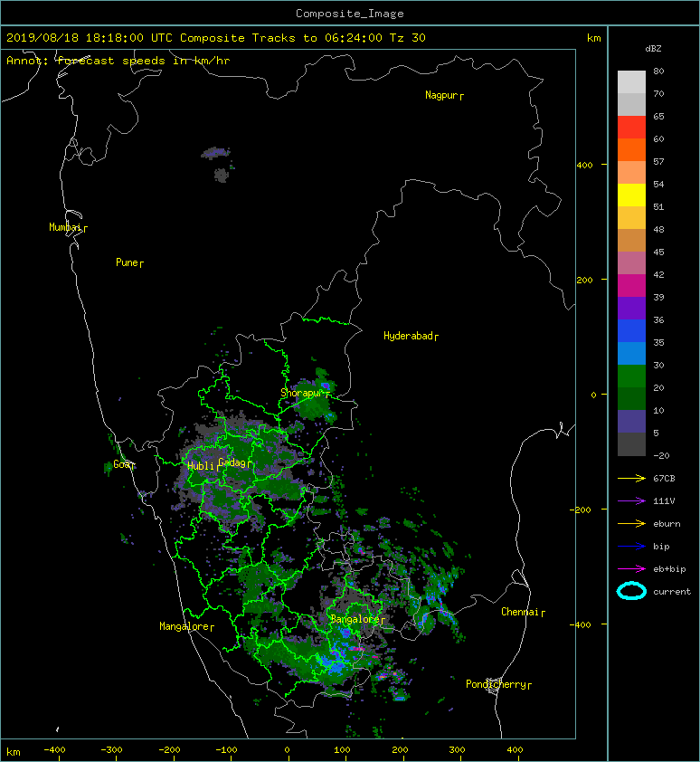Click the Goa label on the coast
This screenshot has width=700, height=762.
point(121,464)
